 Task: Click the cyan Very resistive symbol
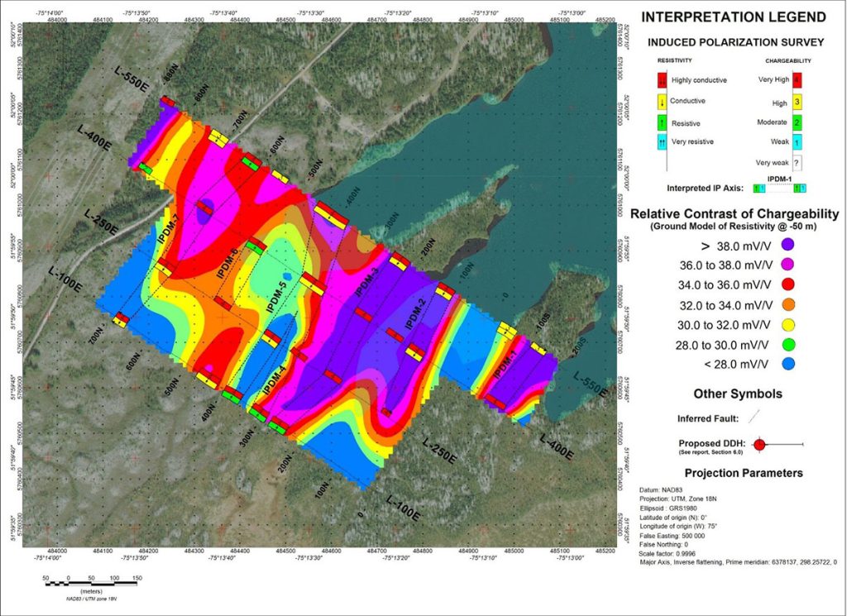[663, 142]
